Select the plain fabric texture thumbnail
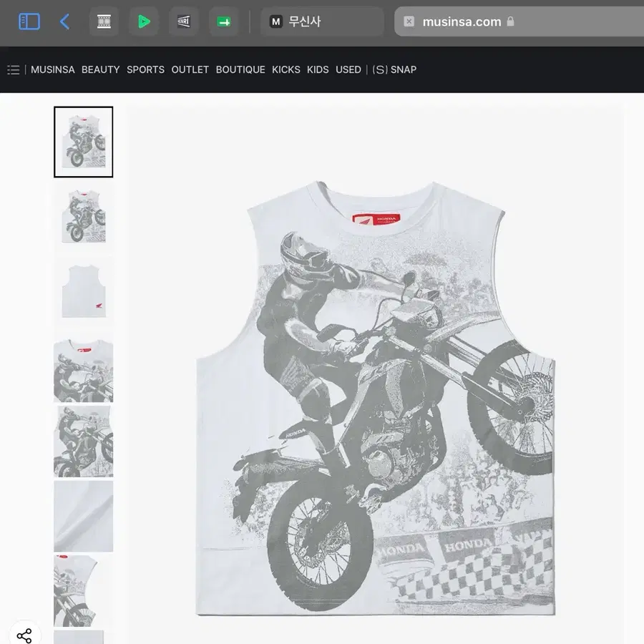The width and height of the screenshot is (644, 644). (x=84, y=516)
